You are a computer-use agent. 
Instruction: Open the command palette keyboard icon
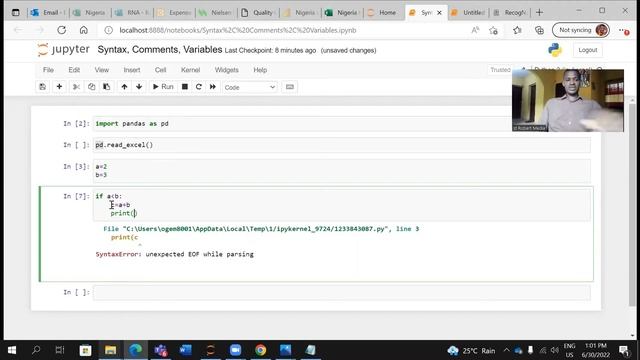290,87
